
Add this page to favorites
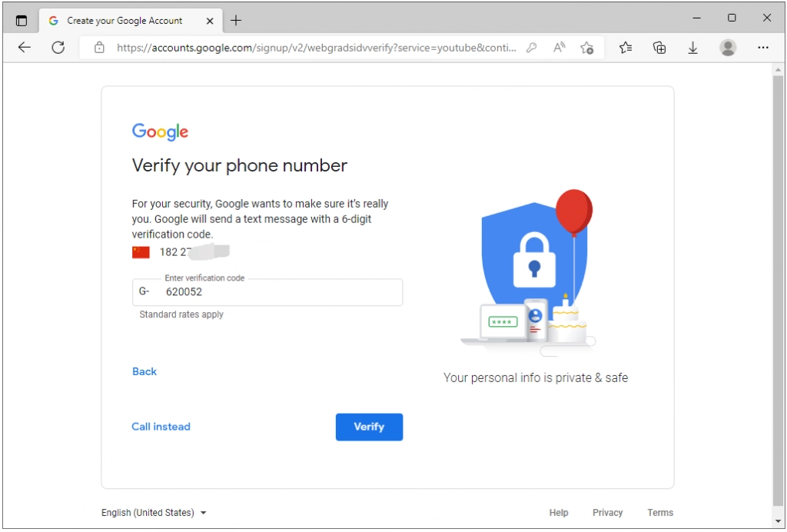click(587, 48)
